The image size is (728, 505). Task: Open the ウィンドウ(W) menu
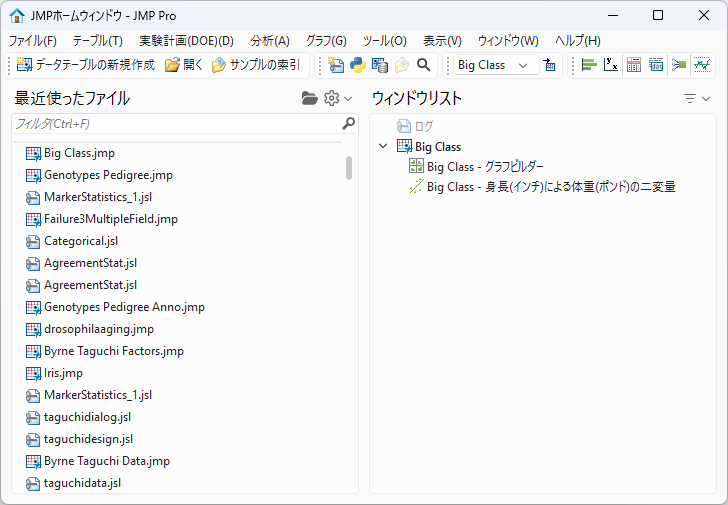(508, 41)
